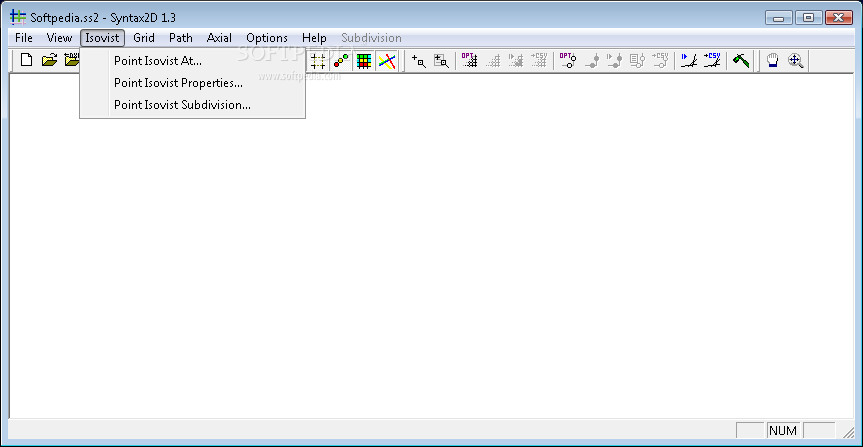Click the greyed grid build icon
863x447 pixels.
click(x=493, y=60)
